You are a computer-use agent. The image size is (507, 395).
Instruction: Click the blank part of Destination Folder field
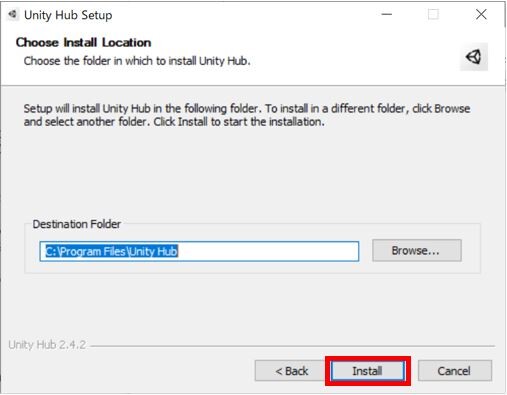(x=268, y=251)
